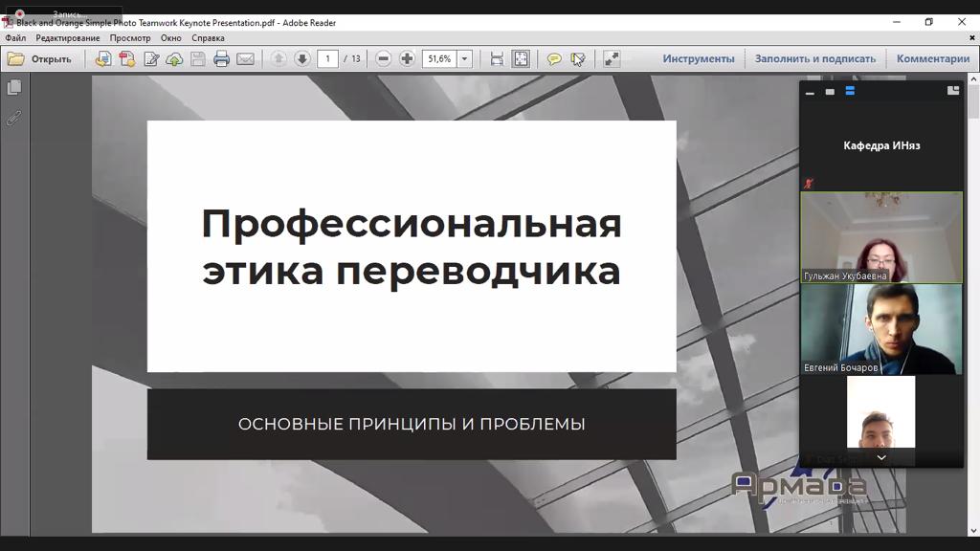Image resolution: width=980 pixels, height=551 pixels.
Task: Open the Файл menu
Action: click(x=15, y=38)
